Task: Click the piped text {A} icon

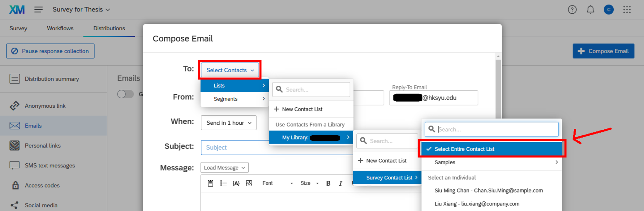Action: tap(236, 183)
